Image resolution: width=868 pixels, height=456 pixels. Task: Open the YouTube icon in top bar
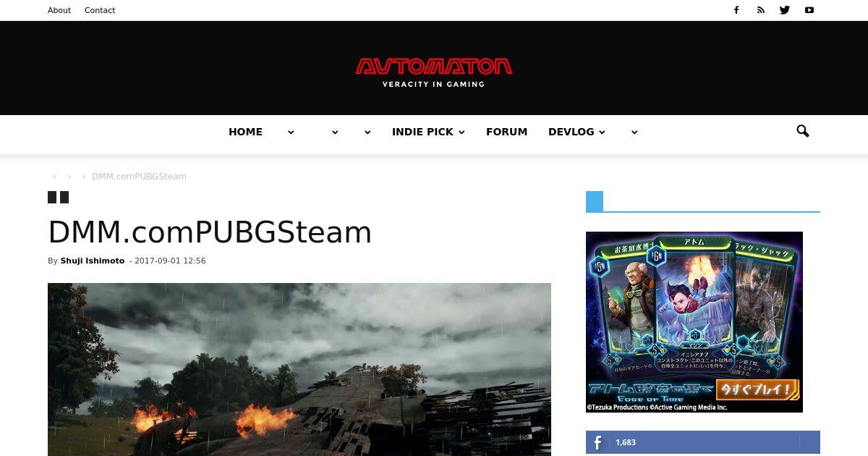pos(809,10)
